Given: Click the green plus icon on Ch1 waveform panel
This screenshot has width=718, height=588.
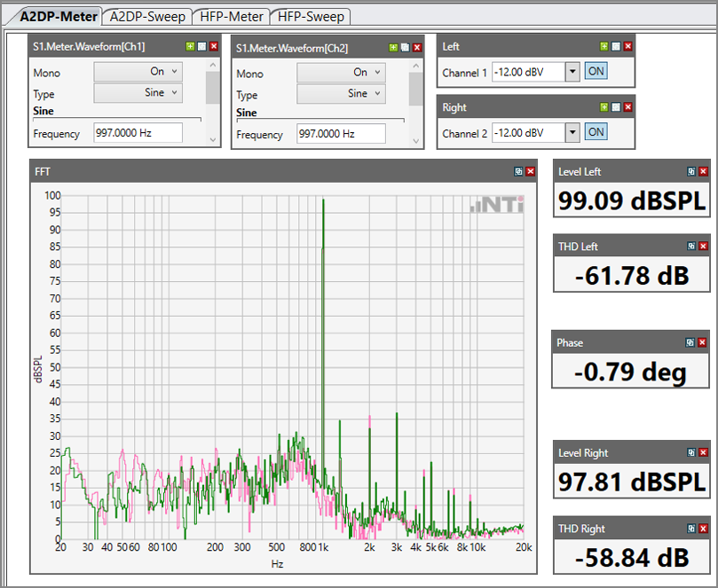Looking at the screenshot, I should coord(190,46).
